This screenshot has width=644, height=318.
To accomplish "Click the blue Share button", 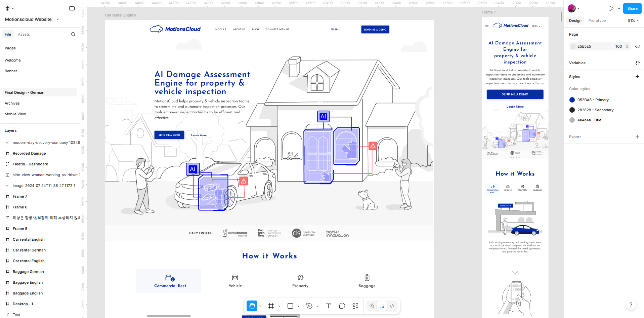I will tap(632, 8).
